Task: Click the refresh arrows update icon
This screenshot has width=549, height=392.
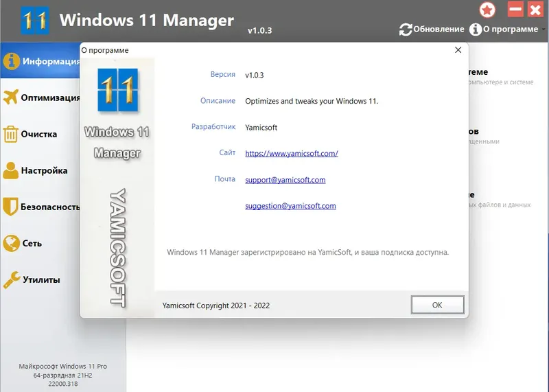Action: coord(406,30)
